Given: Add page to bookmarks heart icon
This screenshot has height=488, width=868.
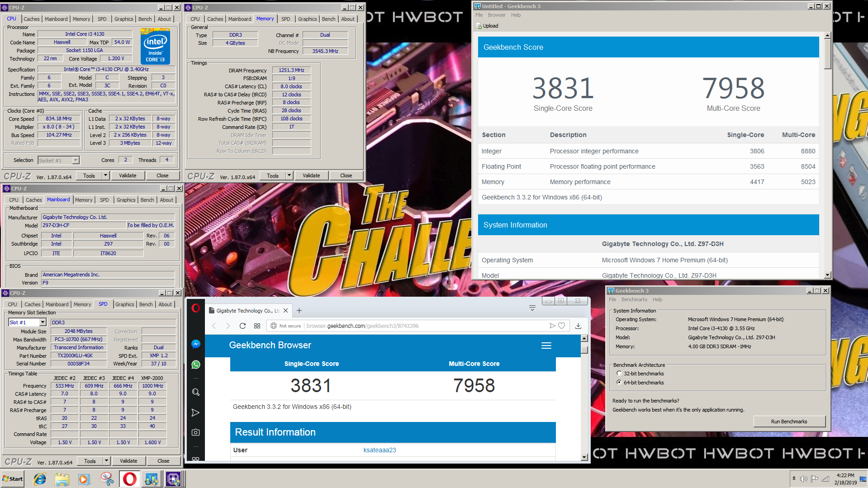Looking at the screenshot, I should [561, 326].
